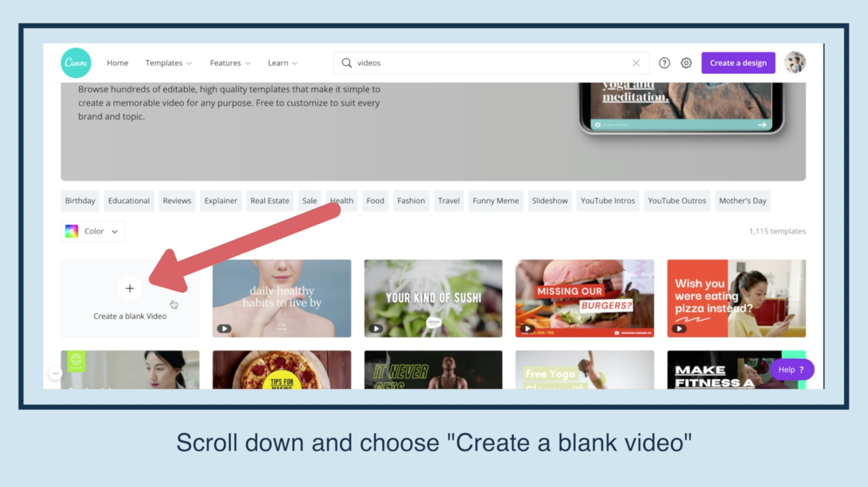Click the search magnifier icon
Image resolution: width=868 pixels, height=487 pixels.
pyautogui.click(x=346, y=63)
